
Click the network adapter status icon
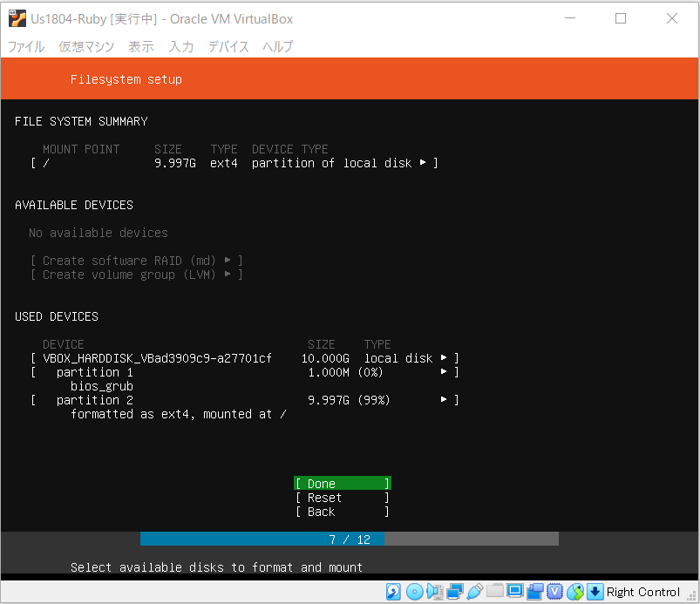coord(454,592)
